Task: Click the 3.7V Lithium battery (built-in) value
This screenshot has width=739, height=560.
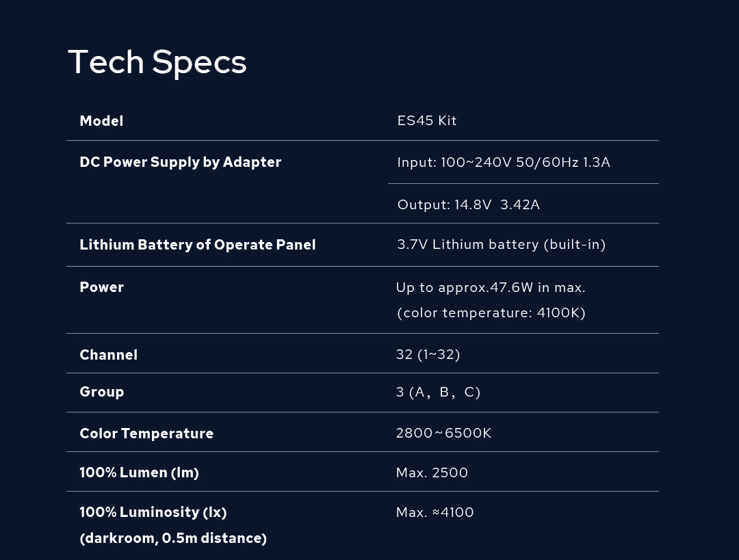Action: (x=501, y=245)
